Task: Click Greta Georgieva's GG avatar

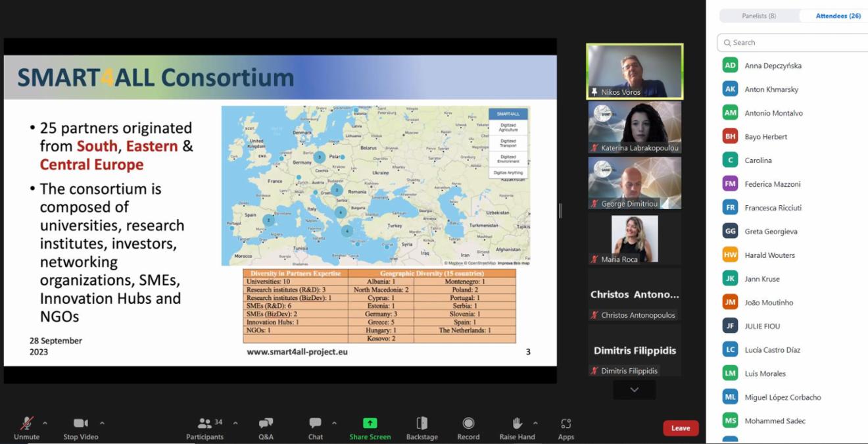Action: (x=730, y=231)
